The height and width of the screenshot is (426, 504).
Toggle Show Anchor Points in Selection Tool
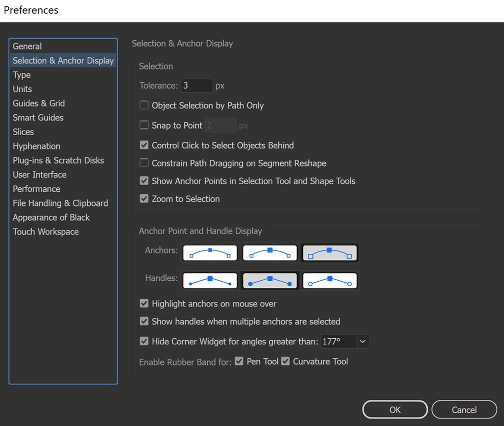tap(144, 181)
